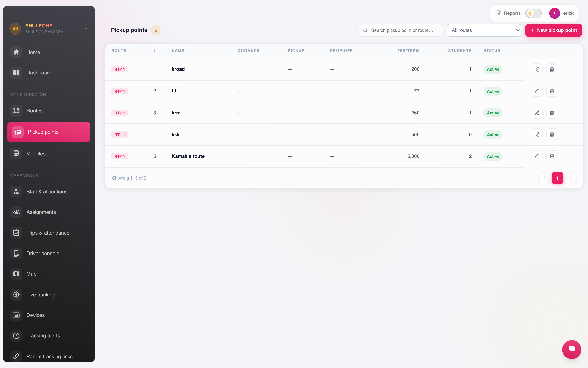The height and width of the screenshot is (368, 588).
Task: Click the STUDENTS column header
Action: pos(460,51)
